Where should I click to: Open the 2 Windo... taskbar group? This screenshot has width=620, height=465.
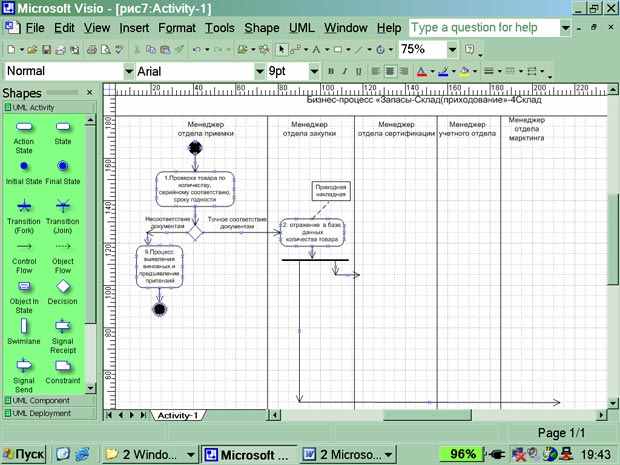pos(149,455)
